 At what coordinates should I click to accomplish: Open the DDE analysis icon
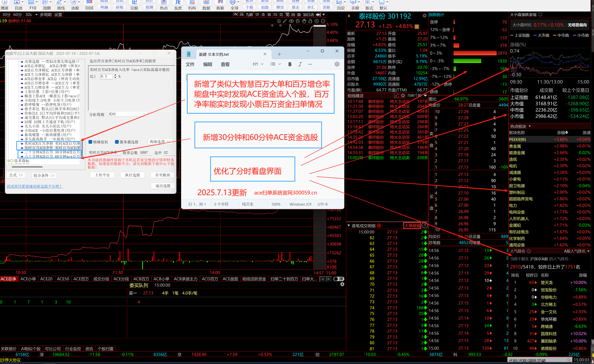point(89,5)
